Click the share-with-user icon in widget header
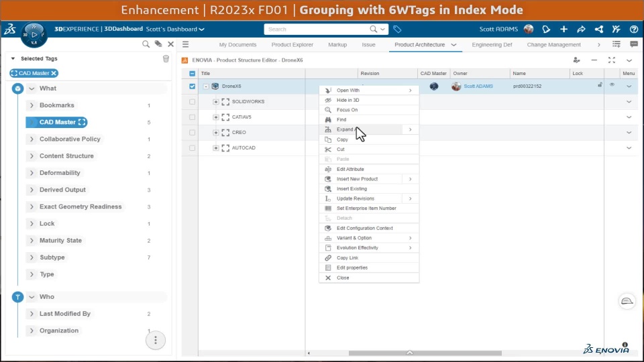Viewport: 644px width, 362px height. coord(577,60)
